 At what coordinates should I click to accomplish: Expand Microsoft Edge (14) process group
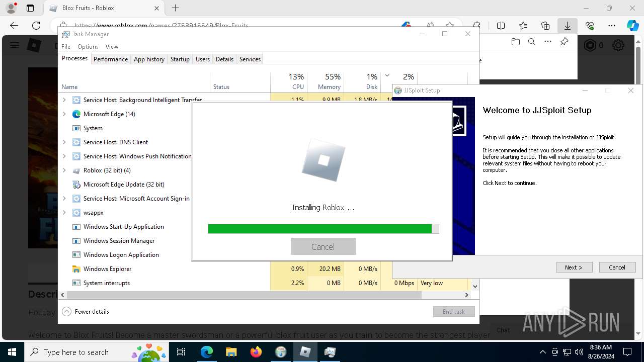(x=64, y=114)
